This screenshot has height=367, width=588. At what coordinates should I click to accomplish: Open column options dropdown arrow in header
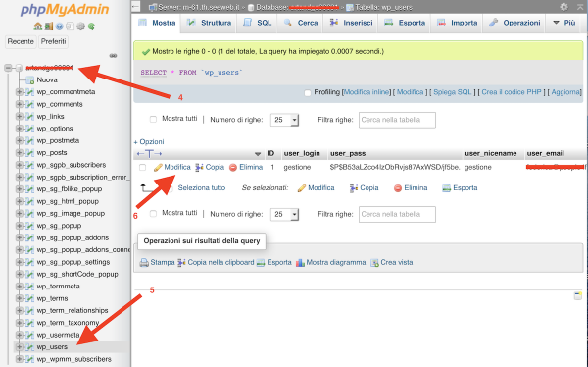[257, 154]
